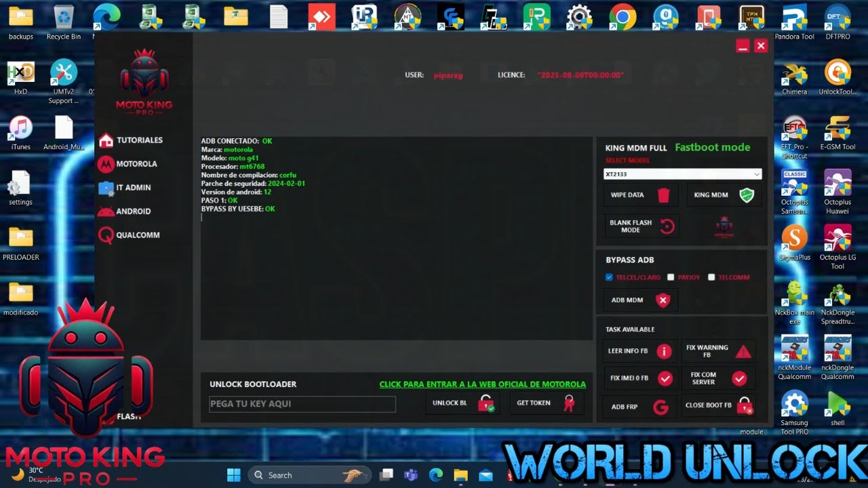Run FIX IMEI 0 FB

click(x=640, y=378)
